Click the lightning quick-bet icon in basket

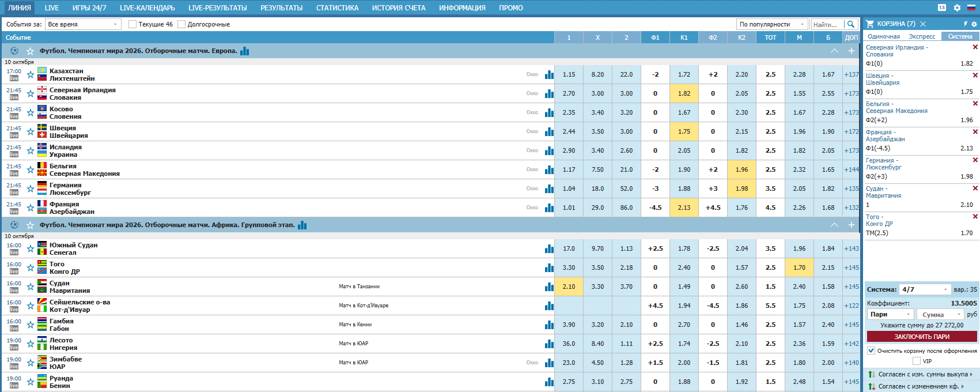coord(966,24)
